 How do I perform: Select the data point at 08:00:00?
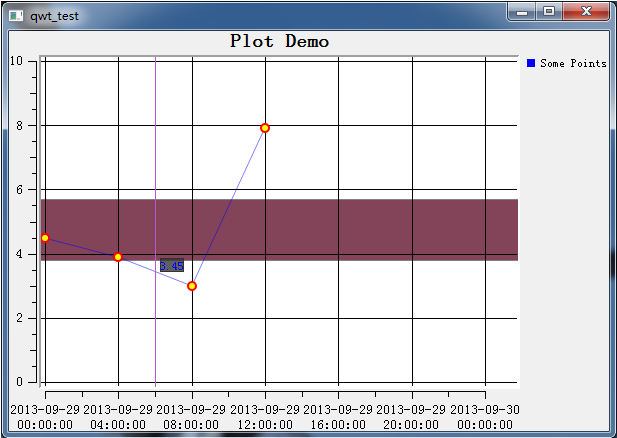click(x=192, y=286)
